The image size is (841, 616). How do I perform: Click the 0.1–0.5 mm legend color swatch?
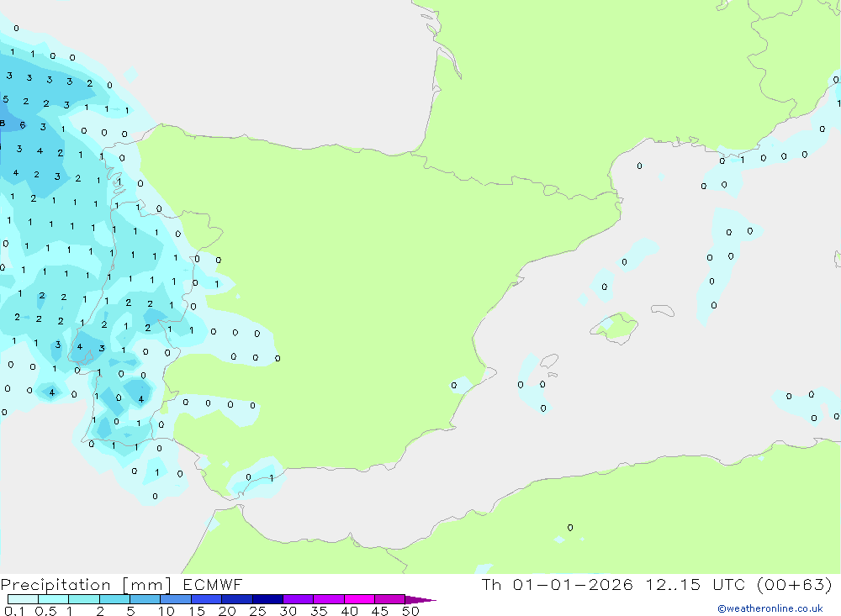point(23,599)
